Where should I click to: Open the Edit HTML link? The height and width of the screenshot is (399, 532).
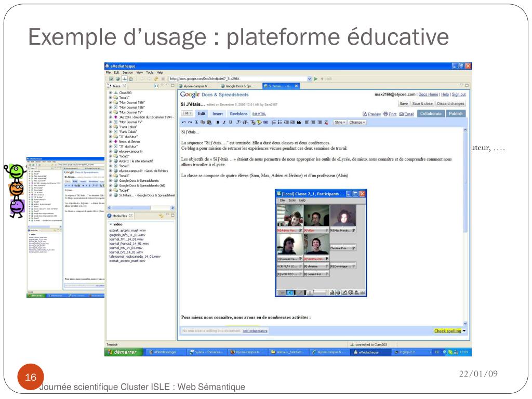(259, 114)
